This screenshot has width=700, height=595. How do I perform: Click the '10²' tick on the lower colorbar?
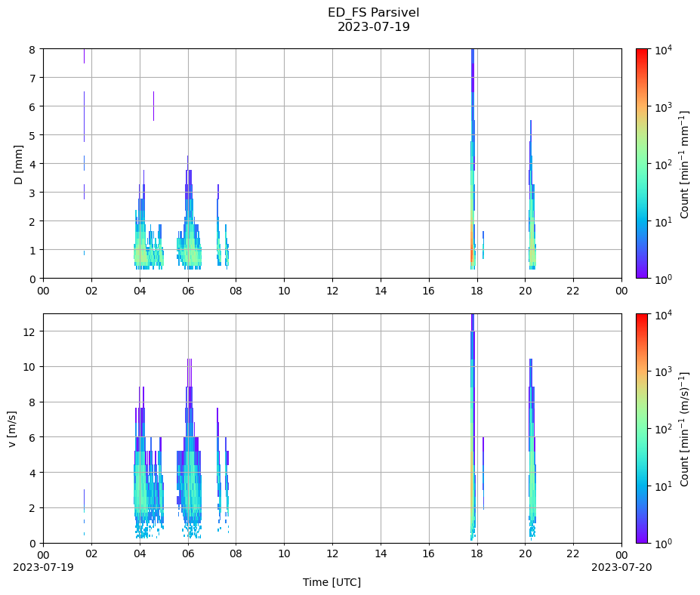click(662, 429)
